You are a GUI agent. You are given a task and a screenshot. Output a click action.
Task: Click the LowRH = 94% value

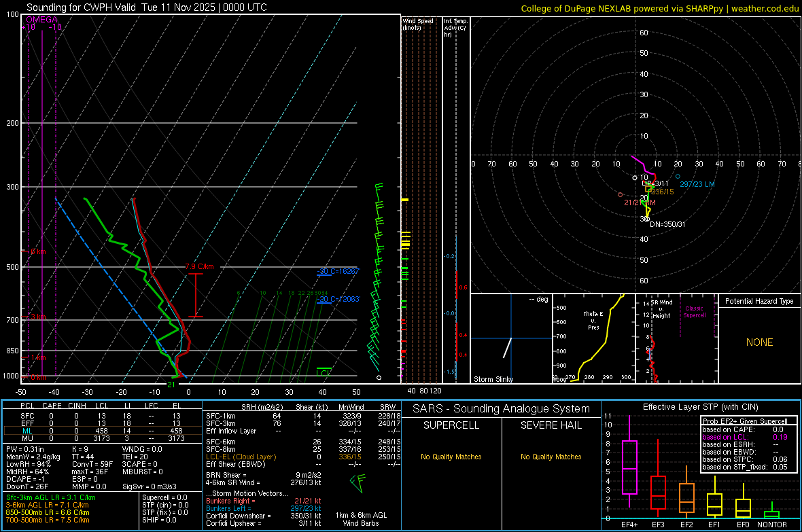click(28, 464)
